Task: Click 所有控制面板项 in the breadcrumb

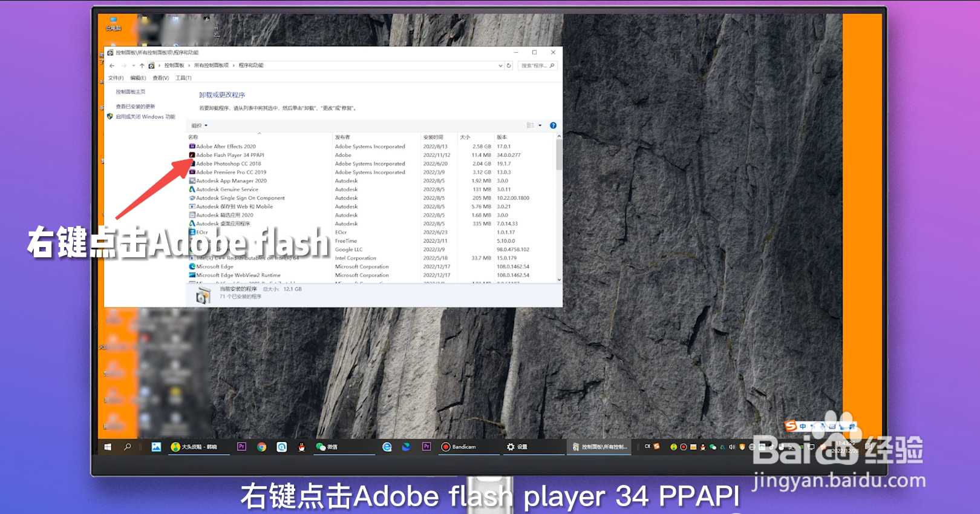Action: tap(211, 65)
